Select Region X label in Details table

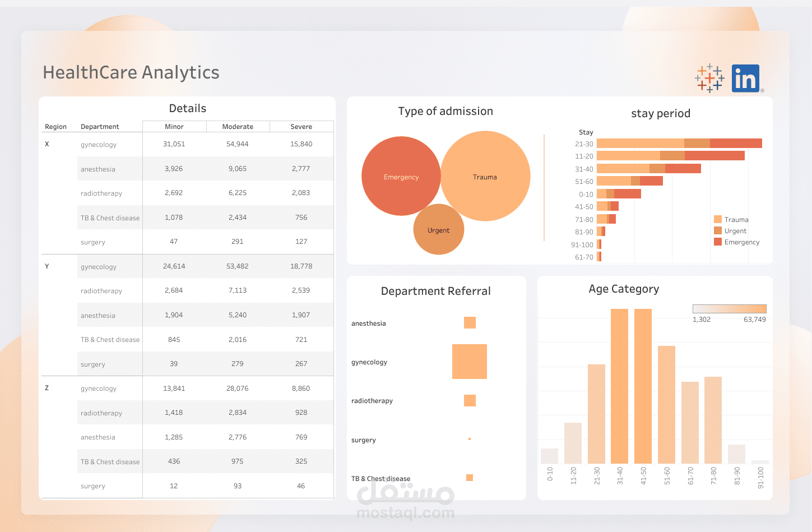[47, 144]
